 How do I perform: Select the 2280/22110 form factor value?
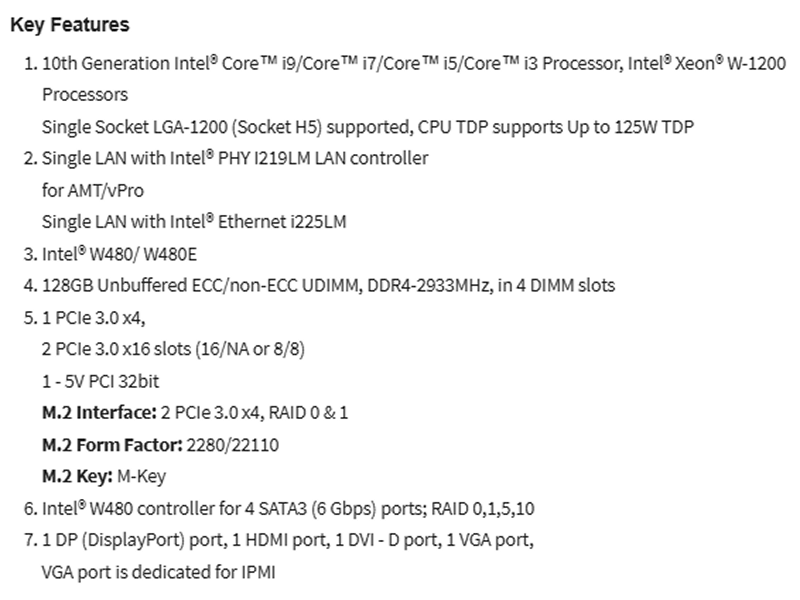pyautogui.click(x=233, y=444)
